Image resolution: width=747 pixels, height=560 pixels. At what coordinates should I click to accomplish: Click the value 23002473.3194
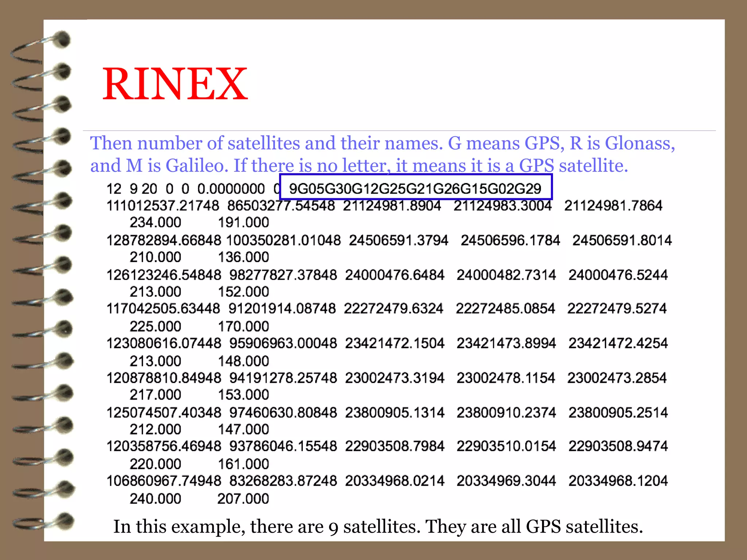click(x=395, y=378)
